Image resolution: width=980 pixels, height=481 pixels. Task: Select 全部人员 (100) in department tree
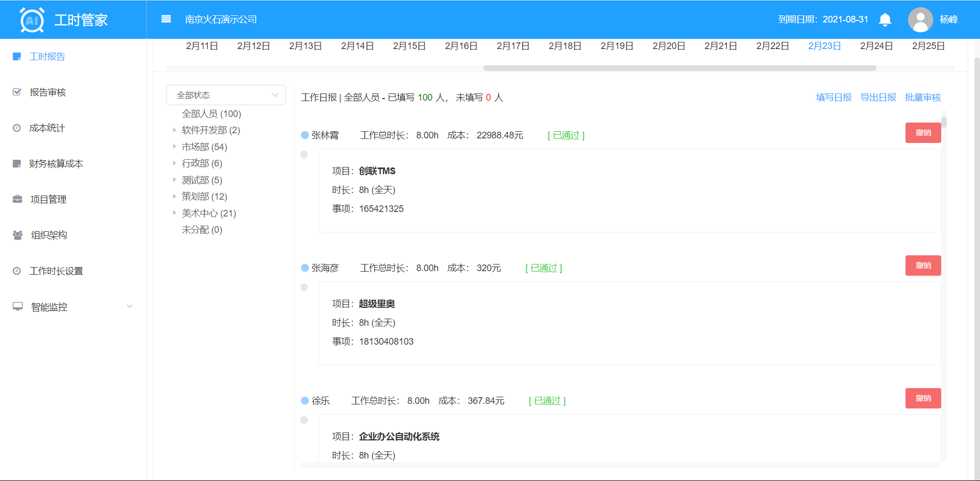tap(211, 114)
